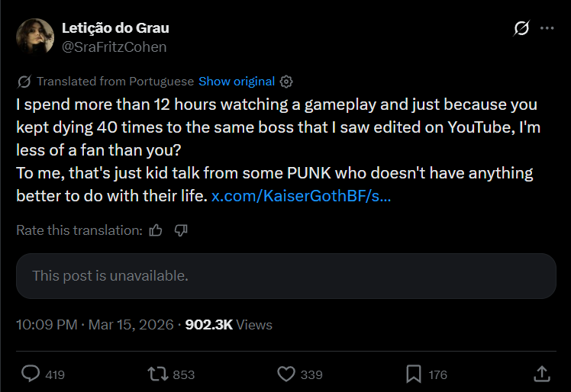The width and height of the screenshot is (571, 392).
Task: Open the 853 reposts count
Action: 183,375
